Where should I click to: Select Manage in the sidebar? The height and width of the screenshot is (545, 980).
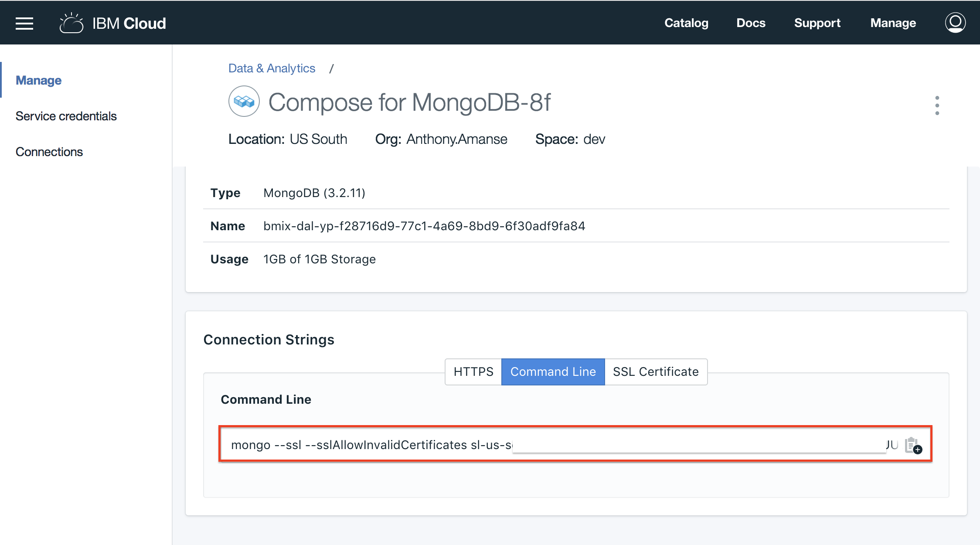39,80
